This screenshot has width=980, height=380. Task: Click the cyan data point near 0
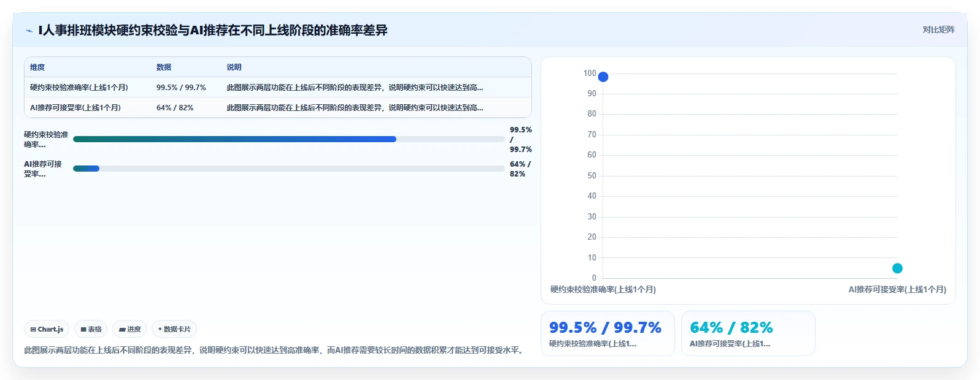point(897,268)
